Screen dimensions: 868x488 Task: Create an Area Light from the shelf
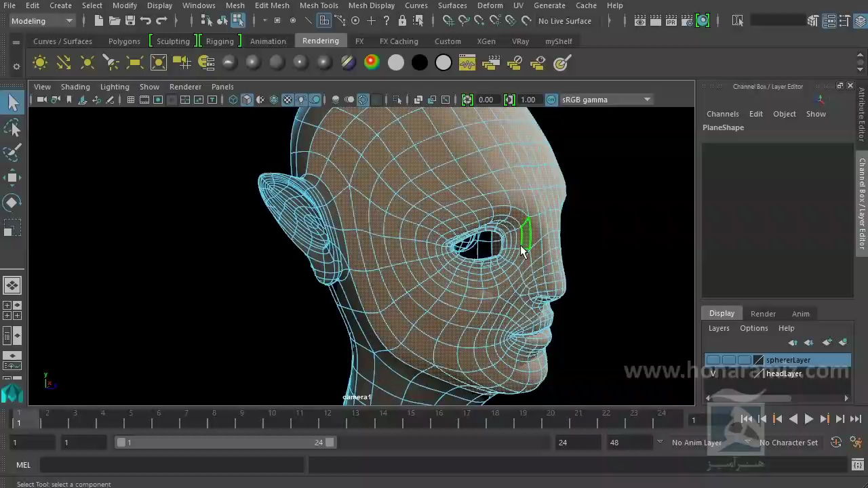pyautogui.click(x=135, y=63)
